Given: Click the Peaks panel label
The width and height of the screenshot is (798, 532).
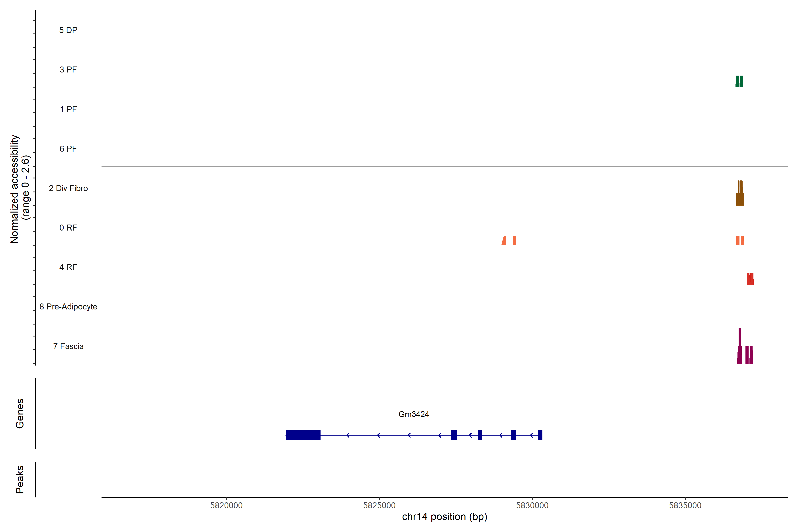Looking at the screenshot, I should coord(20,479).
